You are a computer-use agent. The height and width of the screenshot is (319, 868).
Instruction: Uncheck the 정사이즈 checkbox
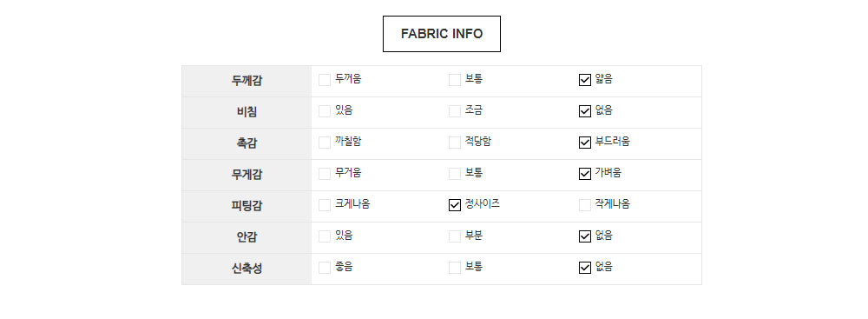tap(455, 205)
